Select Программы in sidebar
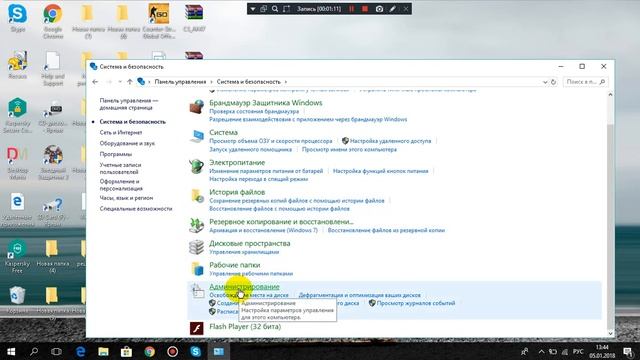Screen dimensions: 640x360 [x=116, y=154]
